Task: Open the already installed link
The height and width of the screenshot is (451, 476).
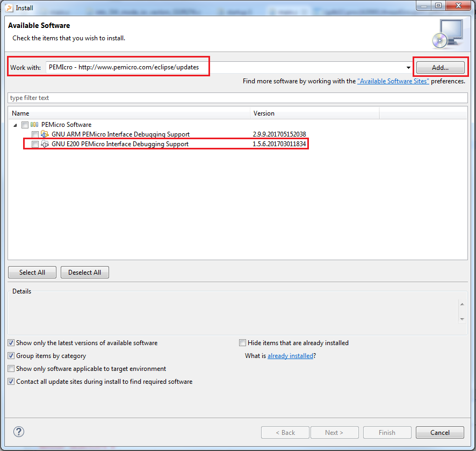Action: pyautogui.click(x=290, y=356)
